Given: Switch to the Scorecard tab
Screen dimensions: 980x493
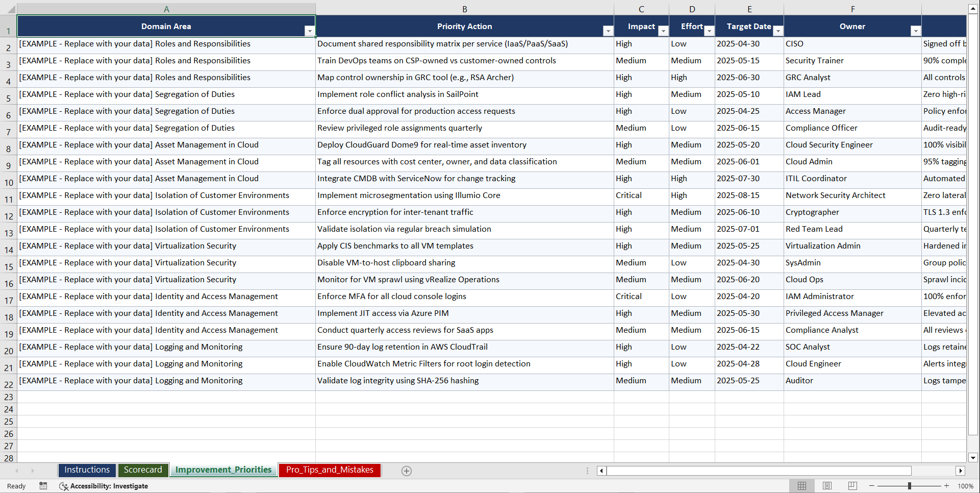Looking at the screenshot, I should (x=143, y=470).
